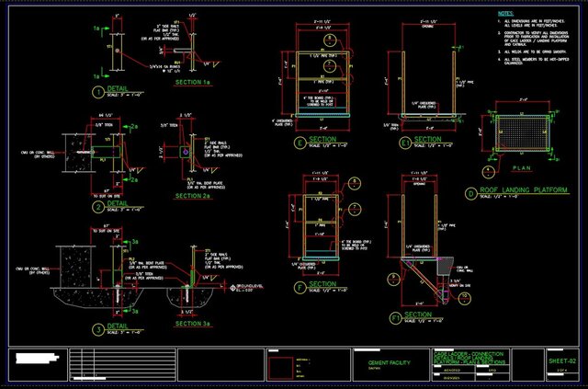Select the Detail 2 circle marker

coord(98,206)
